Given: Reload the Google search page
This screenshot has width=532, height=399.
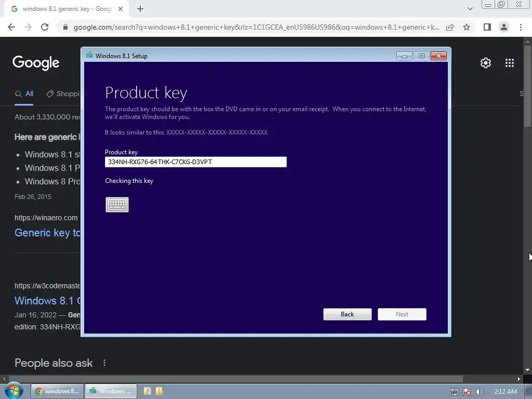Looking at the screenshot, I should [x=45, y=27].
